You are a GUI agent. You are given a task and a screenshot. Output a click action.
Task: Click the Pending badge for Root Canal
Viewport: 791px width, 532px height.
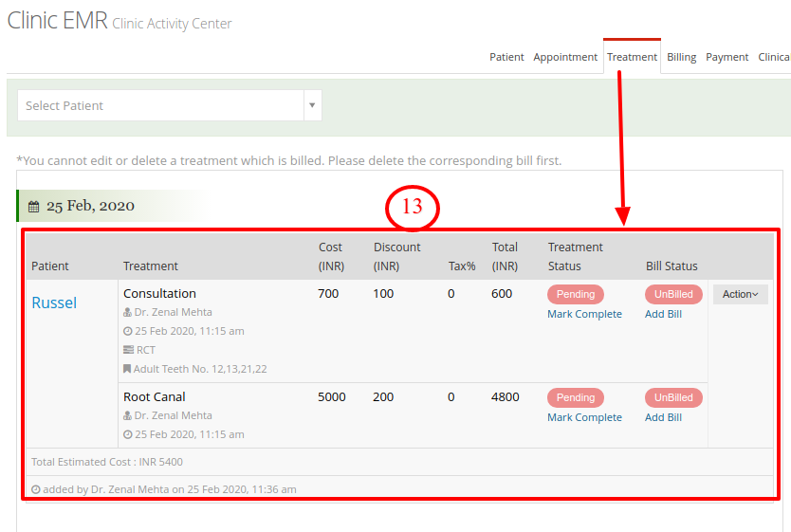tap(575, 397)
